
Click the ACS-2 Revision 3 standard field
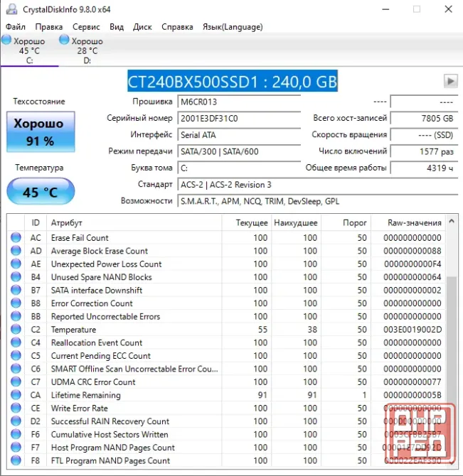[x=317, y=185]
